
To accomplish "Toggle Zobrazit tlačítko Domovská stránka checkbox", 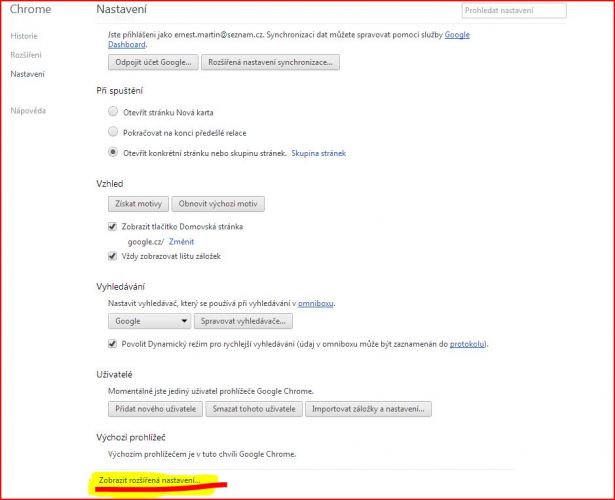I will click(113, 226).
